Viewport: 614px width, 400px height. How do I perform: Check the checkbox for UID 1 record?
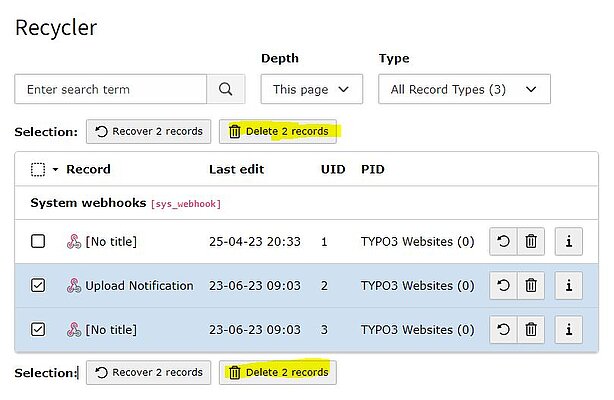[38, 241]
